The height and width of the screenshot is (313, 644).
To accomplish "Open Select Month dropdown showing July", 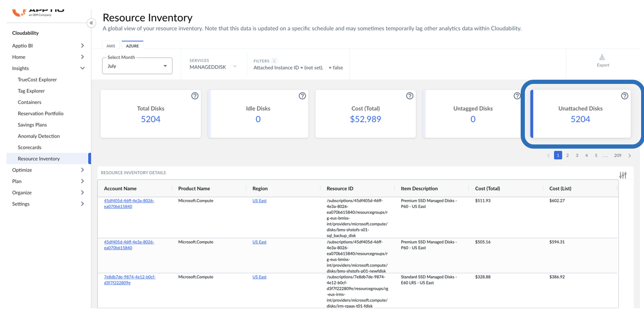I will point(137,66).
